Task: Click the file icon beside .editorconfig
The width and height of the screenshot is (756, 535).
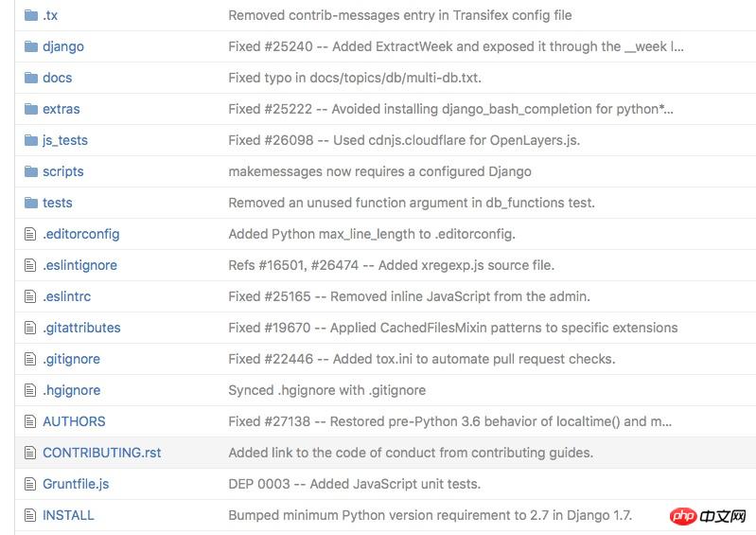Action: click(x=29, y=234)
